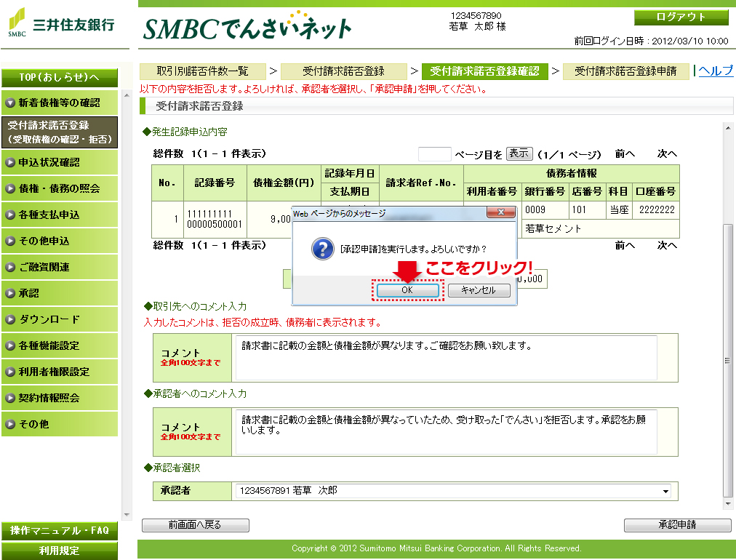Open ダウンロード menu item
The image size is (736, 560).
60,320
